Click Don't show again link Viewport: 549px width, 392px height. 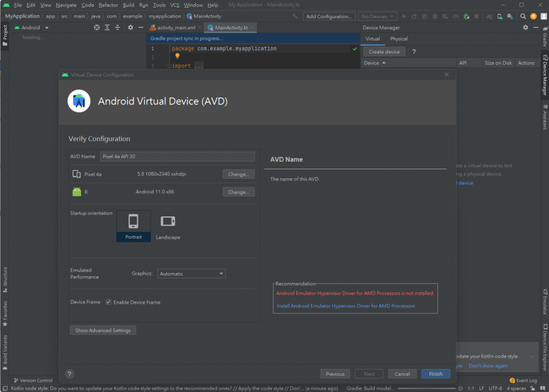click(488, 366)
